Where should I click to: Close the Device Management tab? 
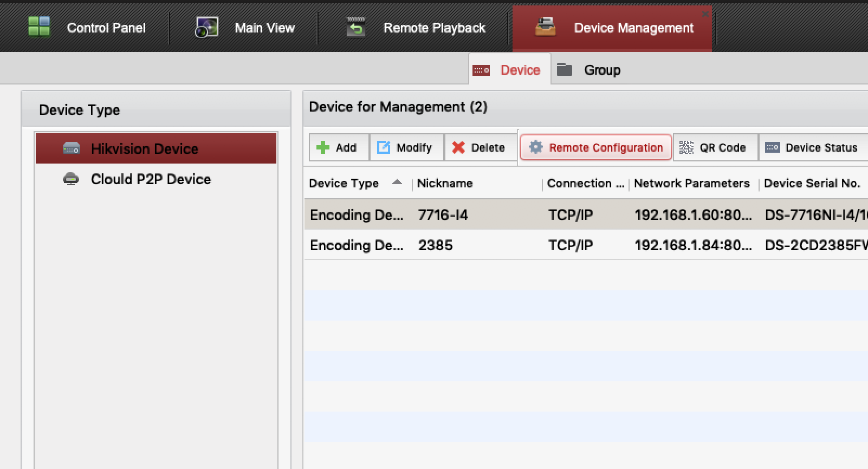click(705, 14)
